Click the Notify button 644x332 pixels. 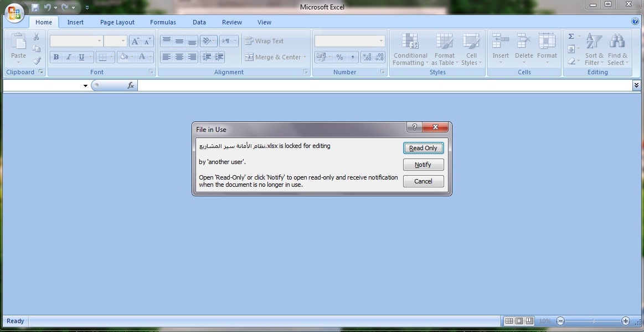click(424, 165)
